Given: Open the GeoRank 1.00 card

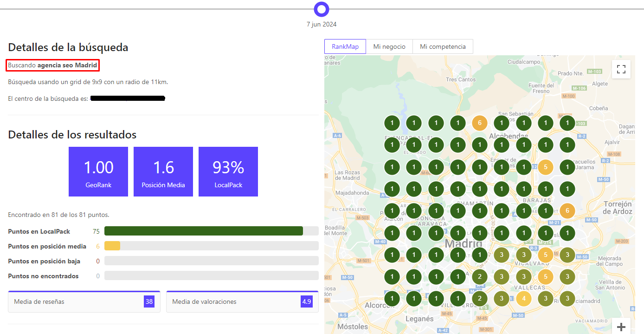Looking at the screenshot, I should [98, 172].
